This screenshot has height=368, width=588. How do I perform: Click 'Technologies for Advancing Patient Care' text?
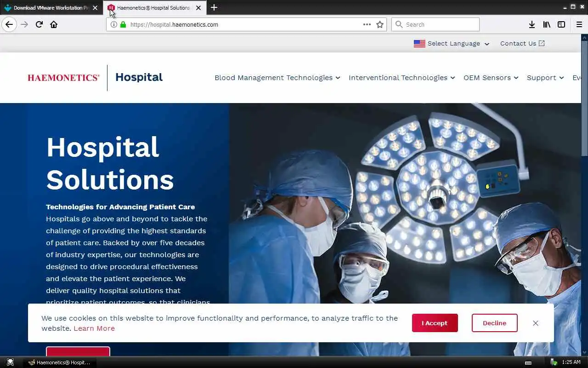[120, 207]
